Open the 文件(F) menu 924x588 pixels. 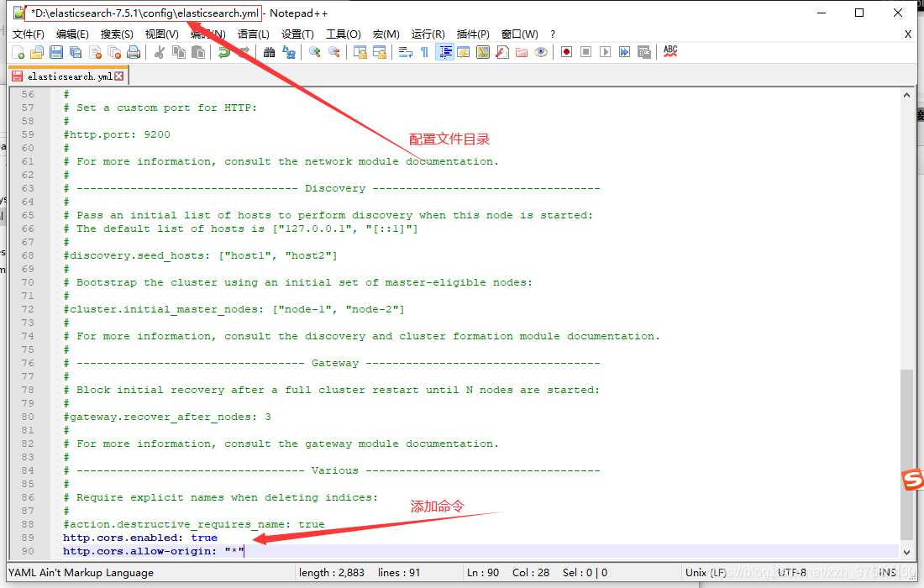click(x=29, y=34)
